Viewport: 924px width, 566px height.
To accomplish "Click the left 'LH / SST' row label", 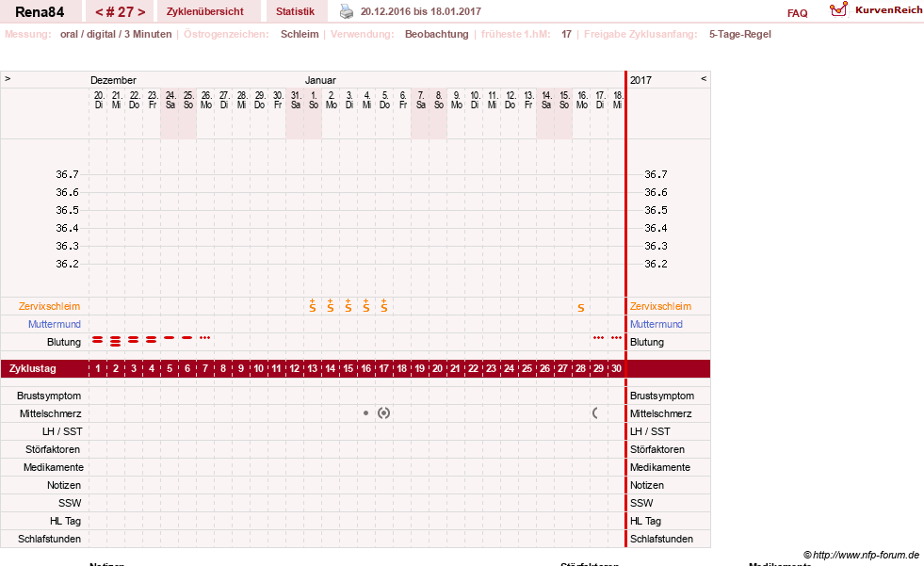I will (62, 431).
